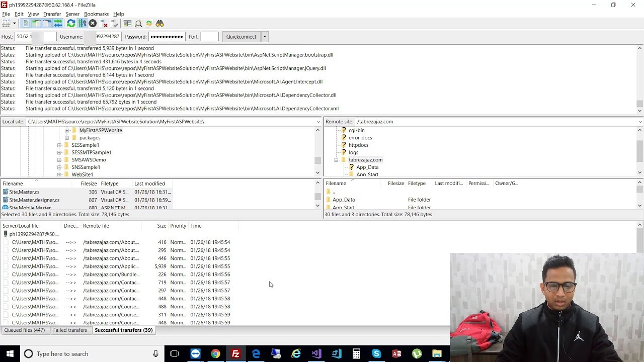The height and width of the screenshot is (362, 644).
Task: Toggle the remote directory tree view
Action: (x=47, y=24)
